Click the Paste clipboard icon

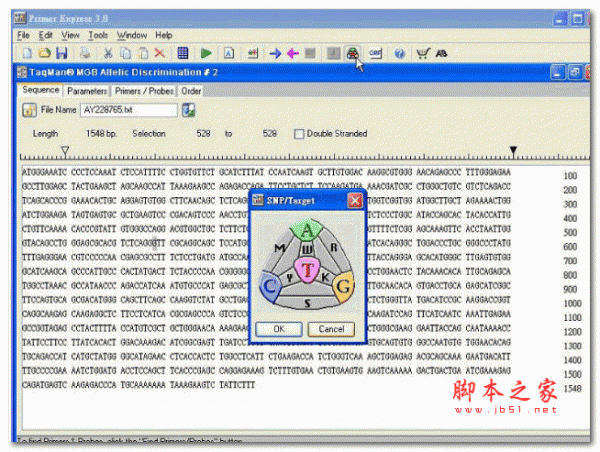pos(143,53)
